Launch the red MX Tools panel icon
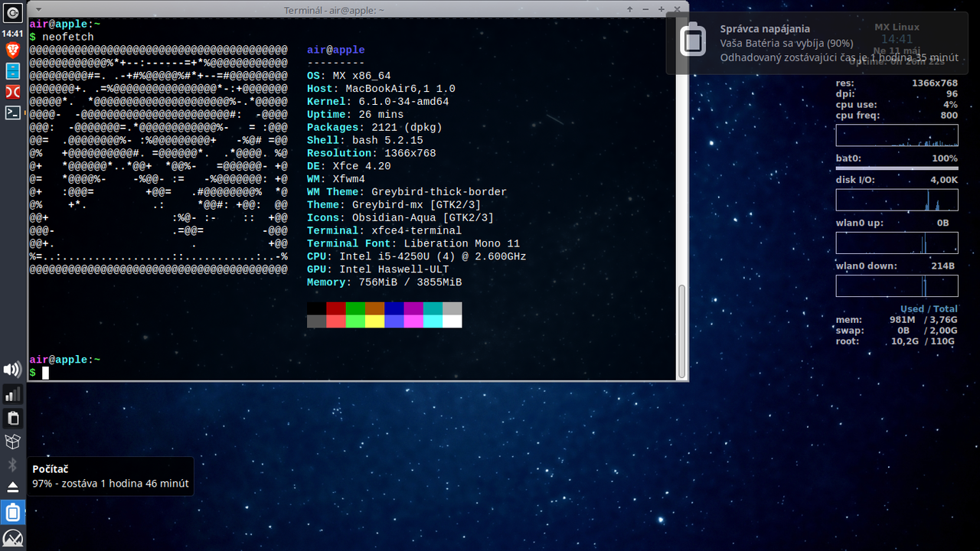The height and width of the screenshot is (551, 980). pos(12,92)
